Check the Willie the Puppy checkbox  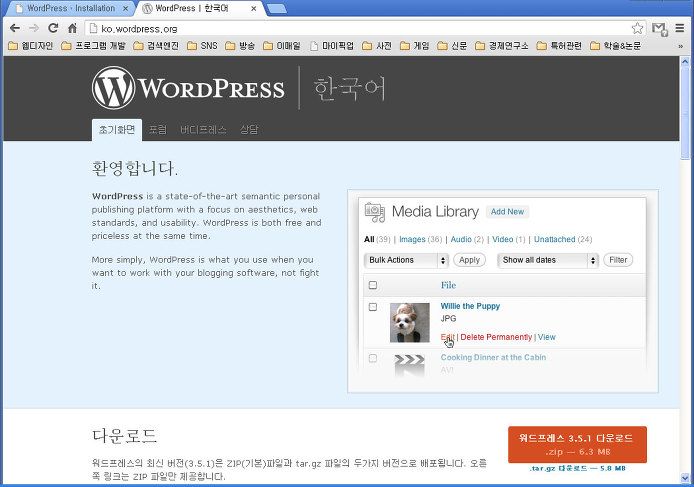pyautogui.click(x=373, y=307)
